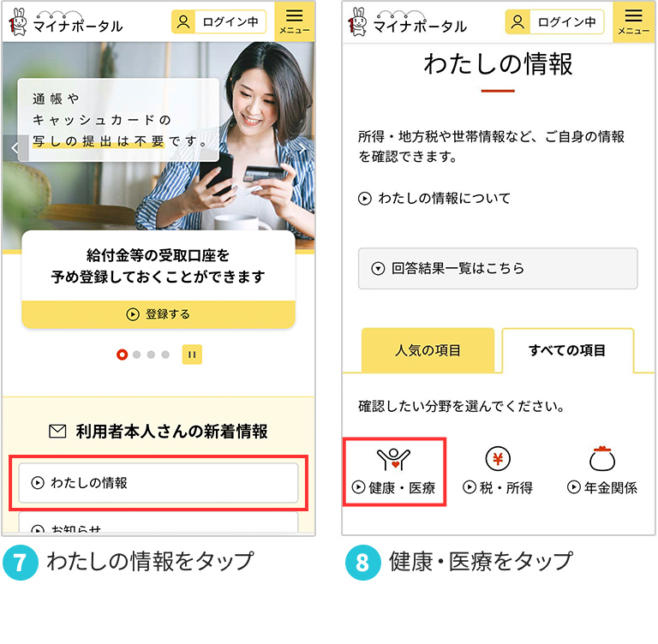The width and height of the screenshot is (658, 644).
Task: Select the first red carousel indicator dot
Action: pos(123,355)
